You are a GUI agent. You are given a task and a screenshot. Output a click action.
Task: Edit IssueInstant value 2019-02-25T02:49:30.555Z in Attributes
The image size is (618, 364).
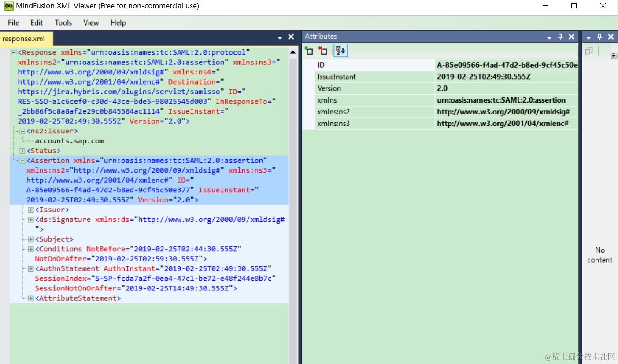pos(507,77)
